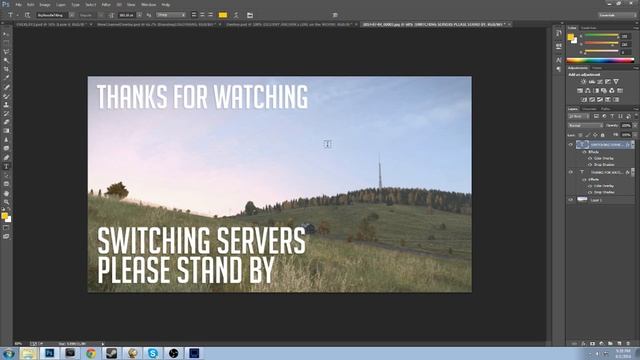This screenshot has width=640, height=360.
Task: Toggle Color Overlay on THANKS FOR WATCHING layer
Action: [x=590, y=186]
